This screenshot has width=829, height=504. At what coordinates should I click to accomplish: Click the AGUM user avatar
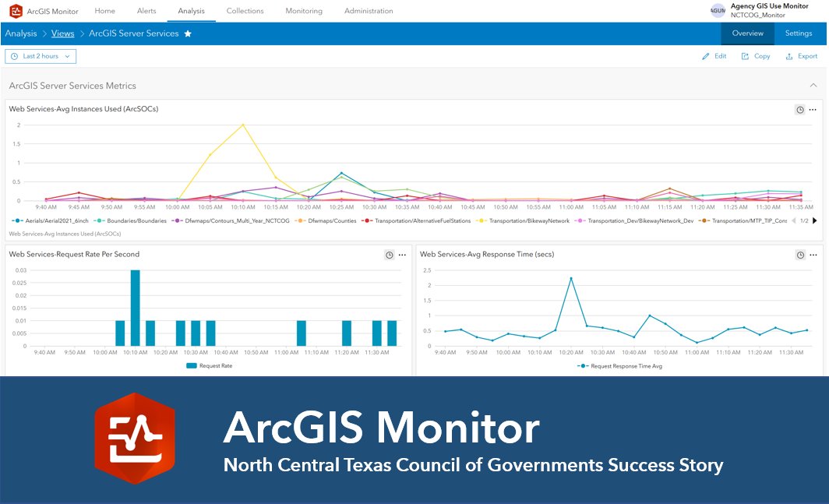click(718, 11)
